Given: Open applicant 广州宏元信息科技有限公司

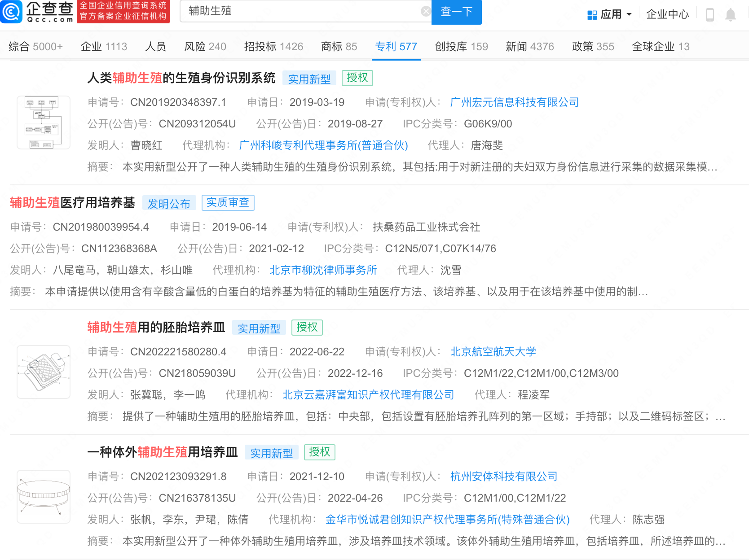Looking at the screenshot, I should click(x=515, y=102).
